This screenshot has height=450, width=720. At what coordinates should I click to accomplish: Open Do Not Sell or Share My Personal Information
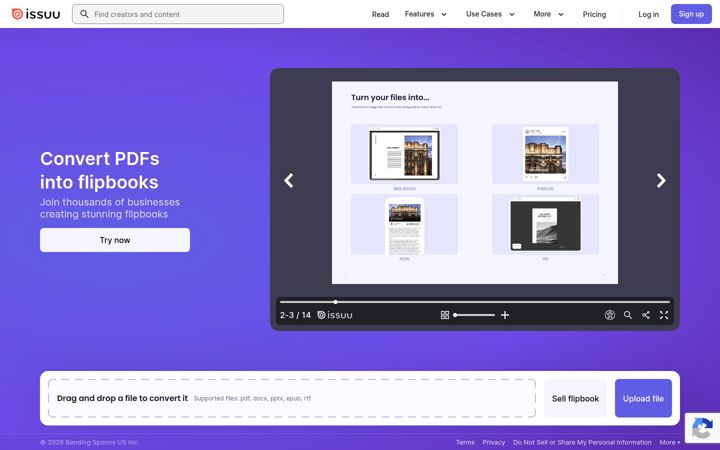tap(582, 442)
